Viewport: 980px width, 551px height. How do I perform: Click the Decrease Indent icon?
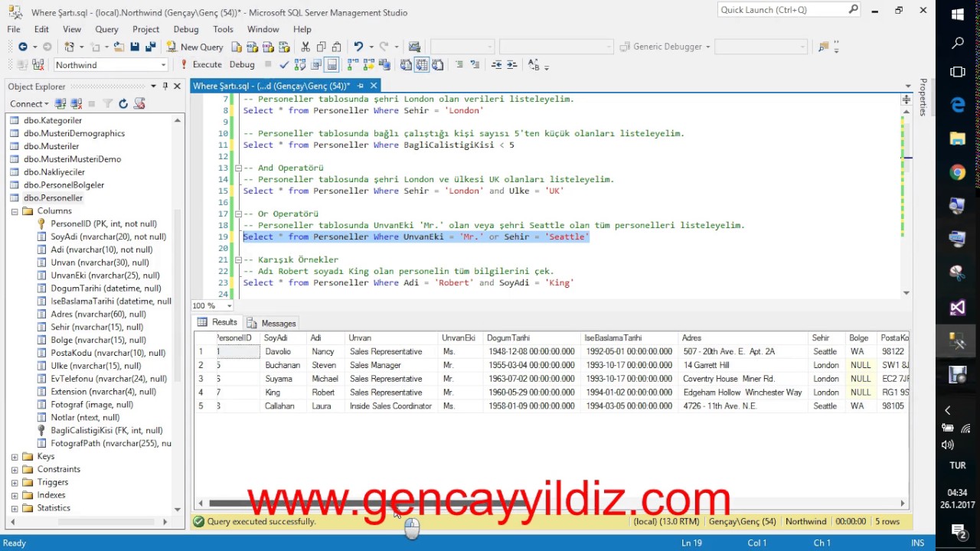[496, 65]
